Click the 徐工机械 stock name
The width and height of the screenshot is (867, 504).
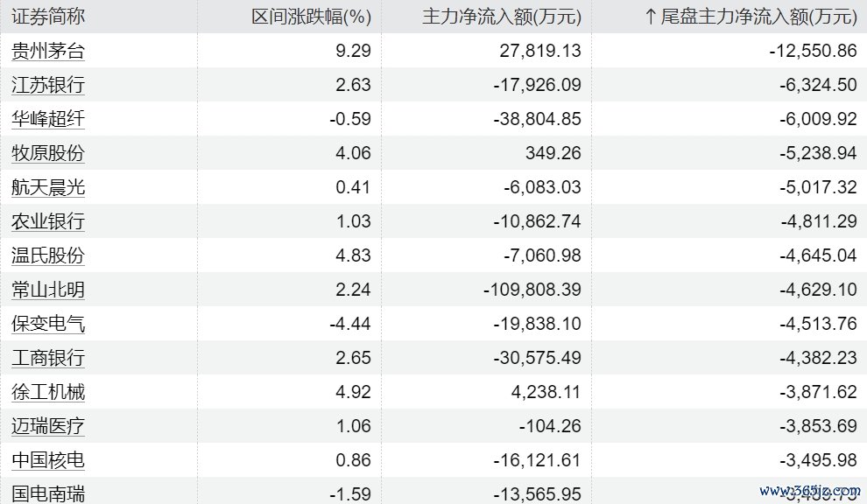pos(48,392)
